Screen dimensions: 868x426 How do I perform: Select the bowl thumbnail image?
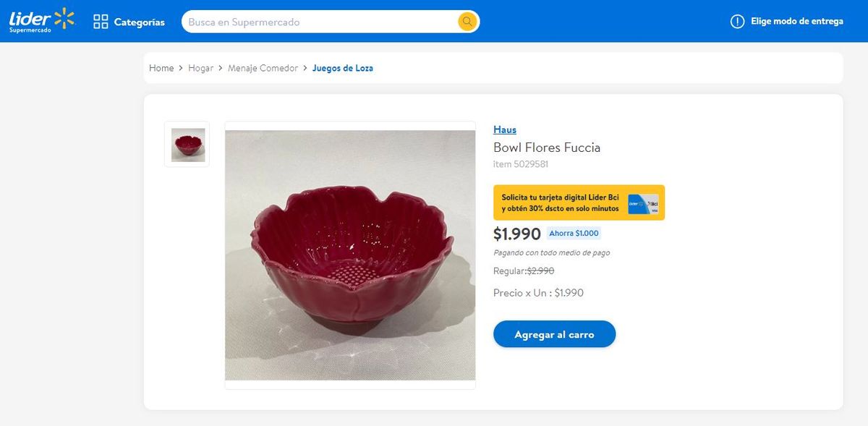tap(187, 145)
